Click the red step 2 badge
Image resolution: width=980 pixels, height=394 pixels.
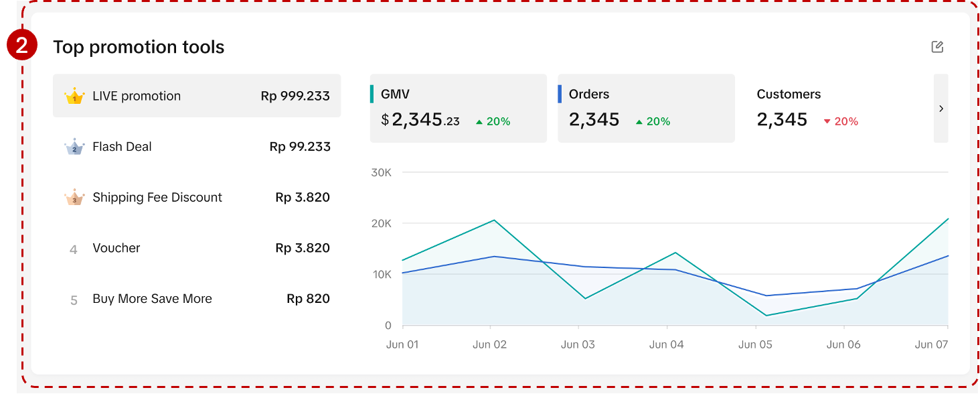(21, 46)
